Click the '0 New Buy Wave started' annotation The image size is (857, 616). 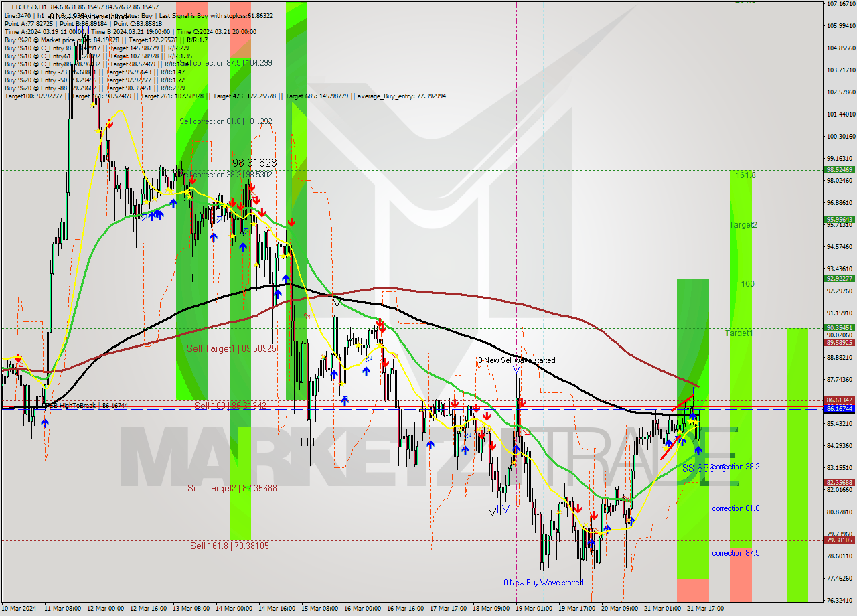(544, 583)
